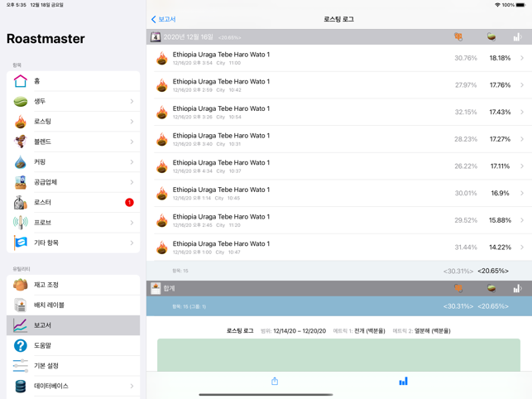Select the 배치 레이블 menu item
Image resolution: width=532 pixels, height=399 pixels.
(x=73, y=305)
